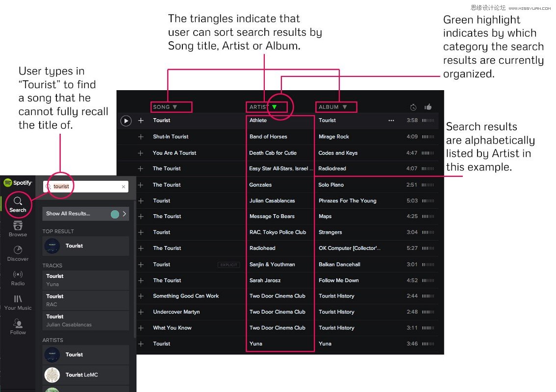Screen dimensions: 556x392
Task: Open the Codes and Keys album link
Action: point(338,153)
